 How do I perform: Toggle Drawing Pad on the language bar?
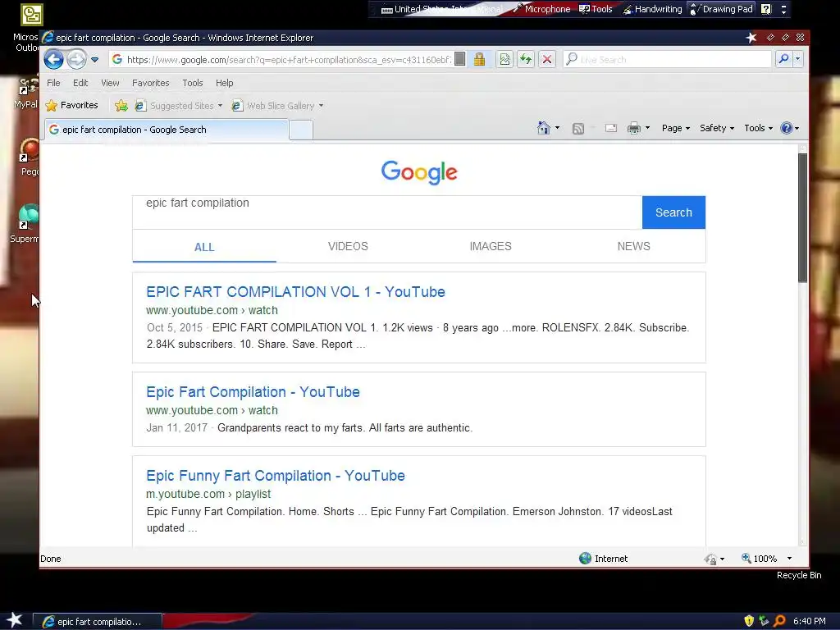coord(722,9)
